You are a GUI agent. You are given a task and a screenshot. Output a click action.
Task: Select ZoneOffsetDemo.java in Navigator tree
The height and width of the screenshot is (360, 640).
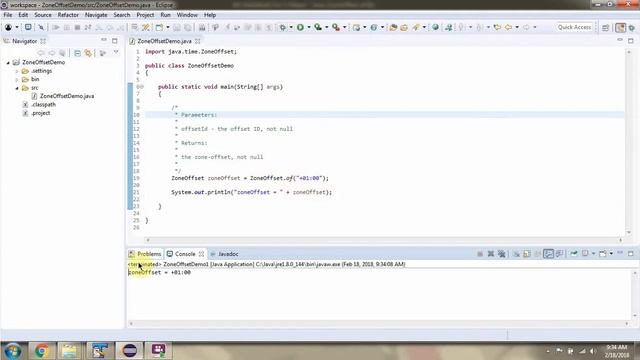pos(67,96)
